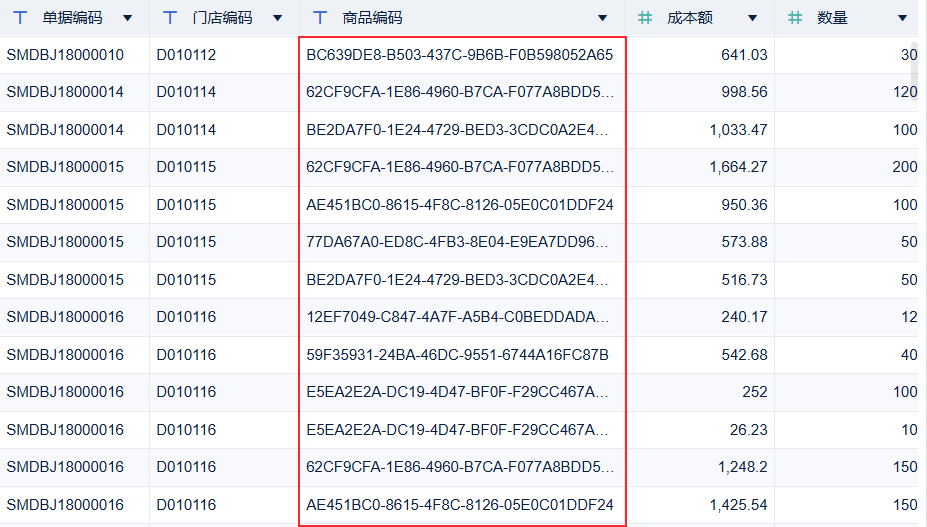Select BE2DA7F0 product code in 516.73 row
Viewport: 927px width, 527px height.
pos(457,280)
